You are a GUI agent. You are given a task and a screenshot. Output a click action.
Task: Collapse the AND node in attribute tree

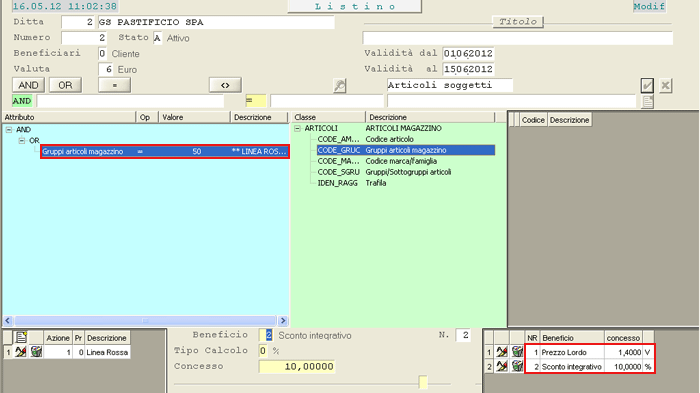(9, 130)
